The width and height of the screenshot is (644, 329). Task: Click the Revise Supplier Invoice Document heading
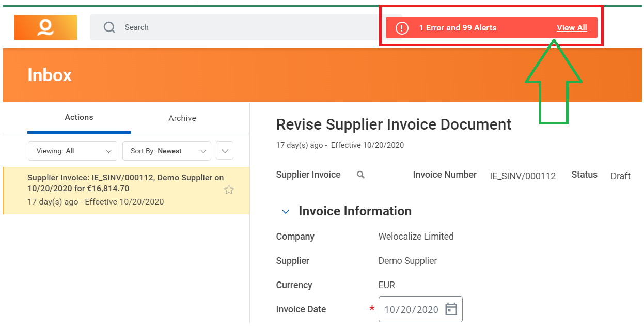(x=393, y=124)
